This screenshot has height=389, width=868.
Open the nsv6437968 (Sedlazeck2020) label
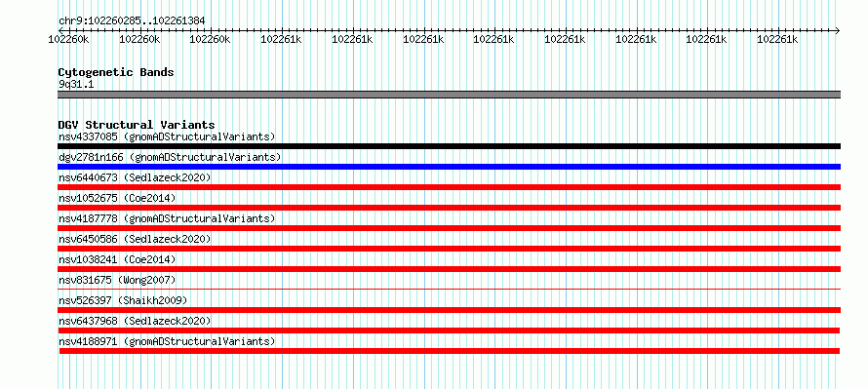(x=135, y=321)
